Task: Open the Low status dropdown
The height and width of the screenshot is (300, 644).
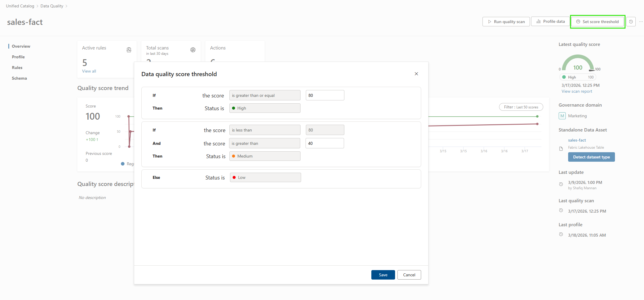Action: point(265,177)
